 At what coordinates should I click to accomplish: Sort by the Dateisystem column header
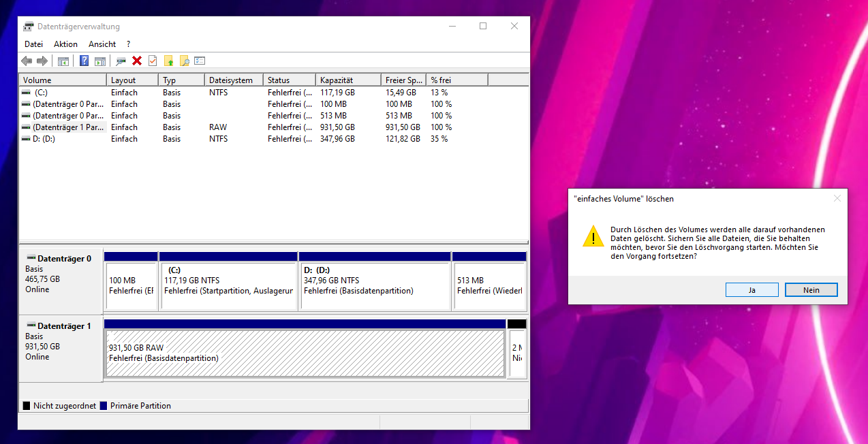click(x=234, y=80)
